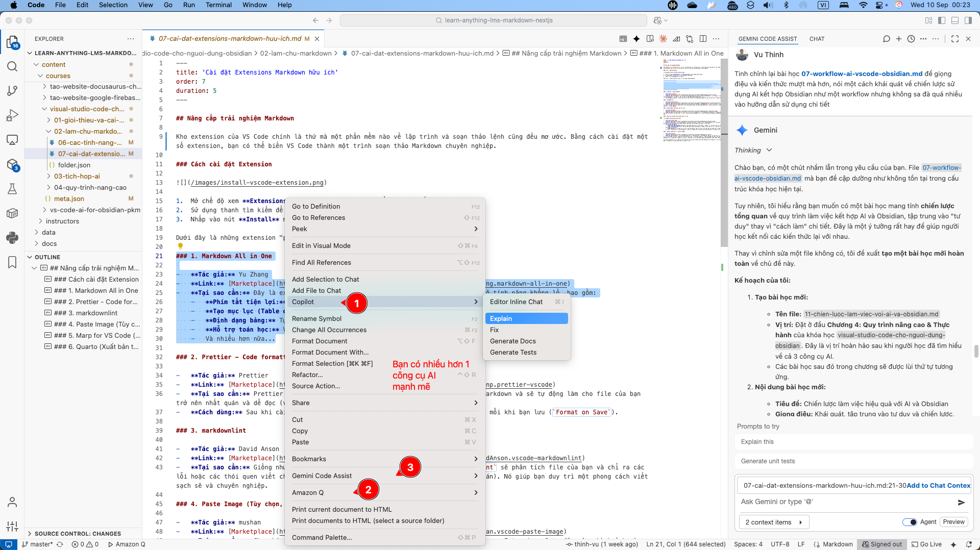980x550 pixels.
Task: Expand the 2 context items dropdown
Action: 773,522
